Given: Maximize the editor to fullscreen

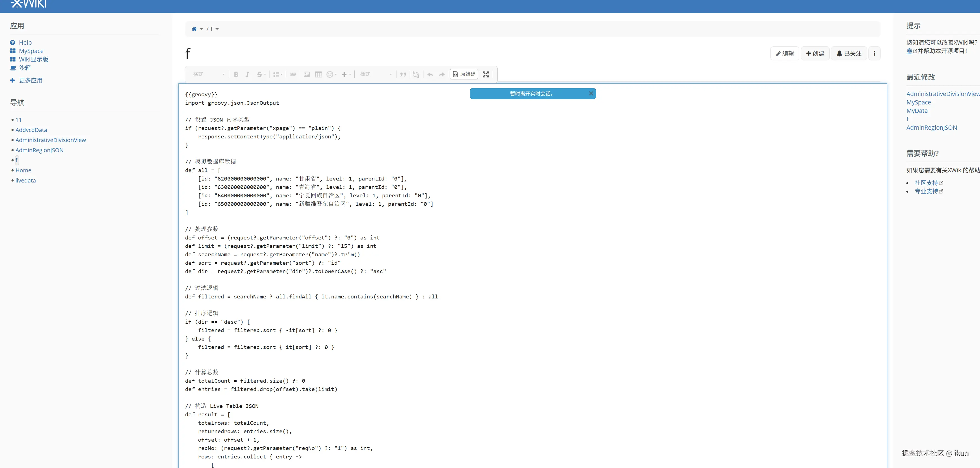Looking at the screenshot, I should coord(486,74).
